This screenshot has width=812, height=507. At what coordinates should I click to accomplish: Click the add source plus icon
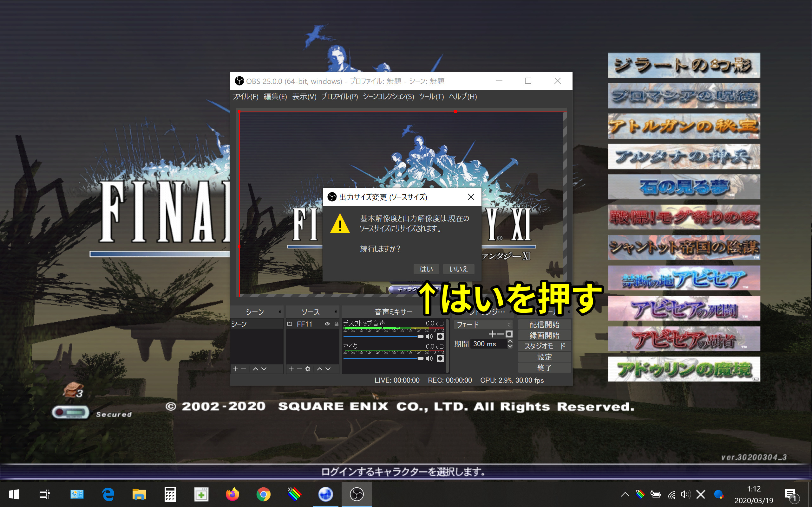(x=291, y=369)
